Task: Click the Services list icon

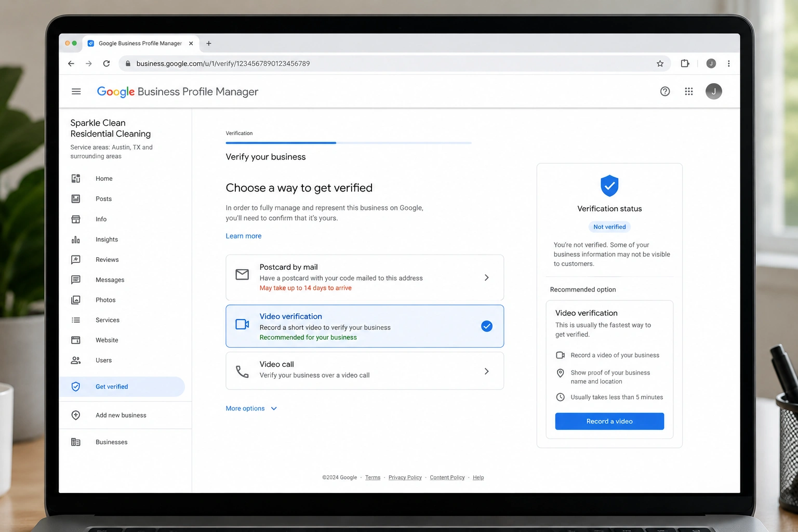Action: tap(76, 320)
